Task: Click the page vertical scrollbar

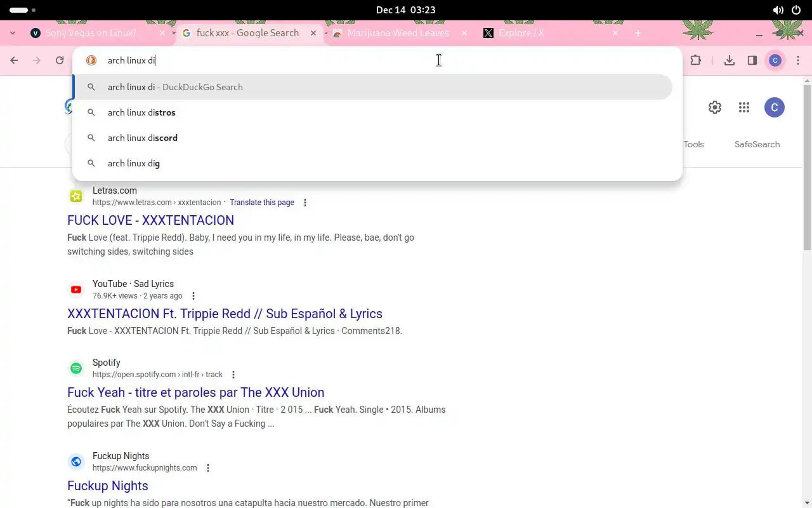Action: pyautogui.click(x=807, y=166)
